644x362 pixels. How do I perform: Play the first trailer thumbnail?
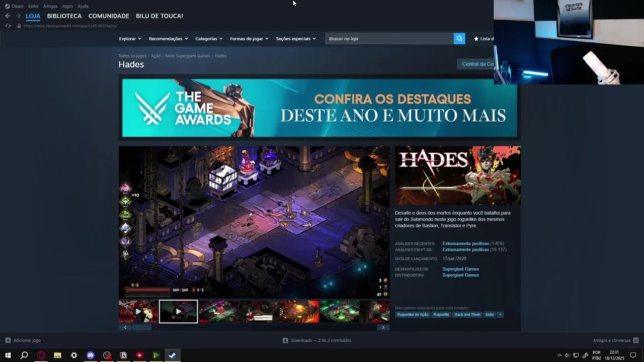(x=138, y=312)
